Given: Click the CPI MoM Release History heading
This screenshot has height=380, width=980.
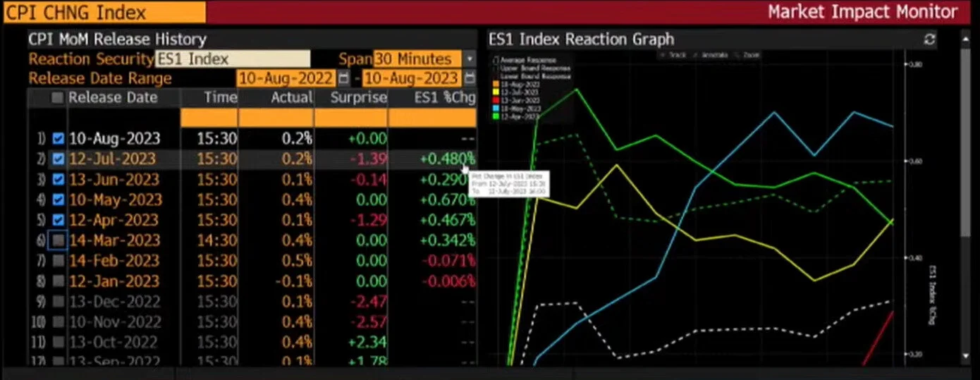Looking at the screenshot, I should point(117,39).
